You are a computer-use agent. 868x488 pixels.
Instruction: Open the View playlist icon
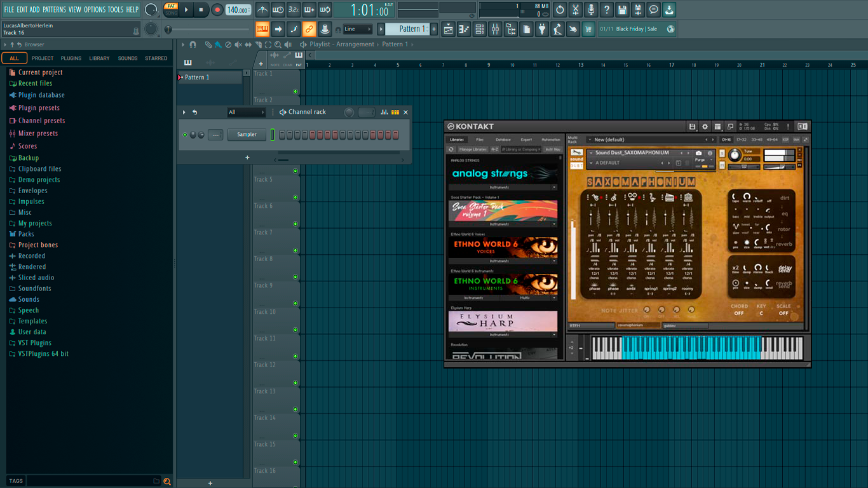449,29
